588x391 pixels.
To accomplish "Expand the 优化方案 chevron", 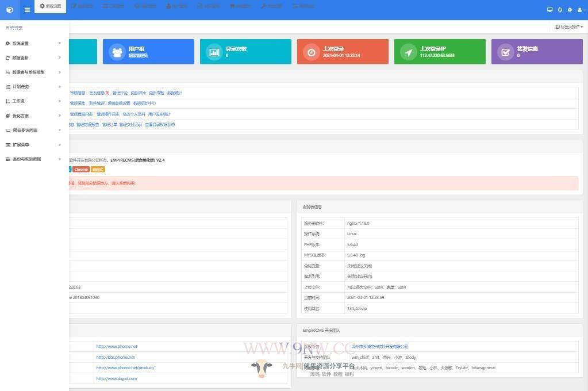I will click(60, 116).
